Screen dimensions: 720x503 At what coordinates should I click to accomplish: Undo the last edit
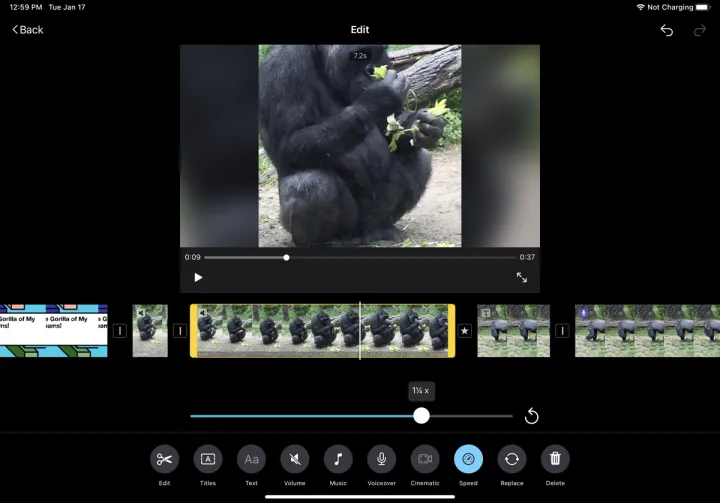667,30
